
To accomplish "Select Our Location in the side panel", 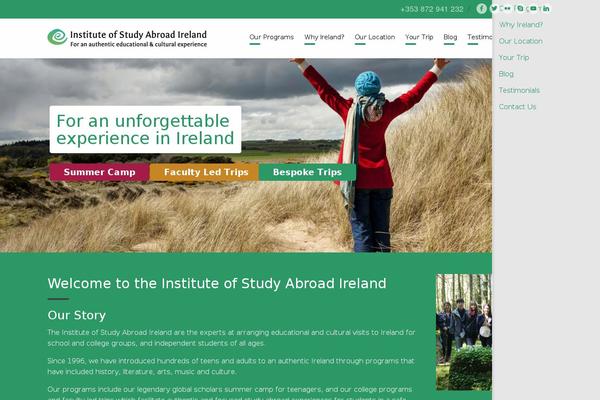I will point(520,41).
